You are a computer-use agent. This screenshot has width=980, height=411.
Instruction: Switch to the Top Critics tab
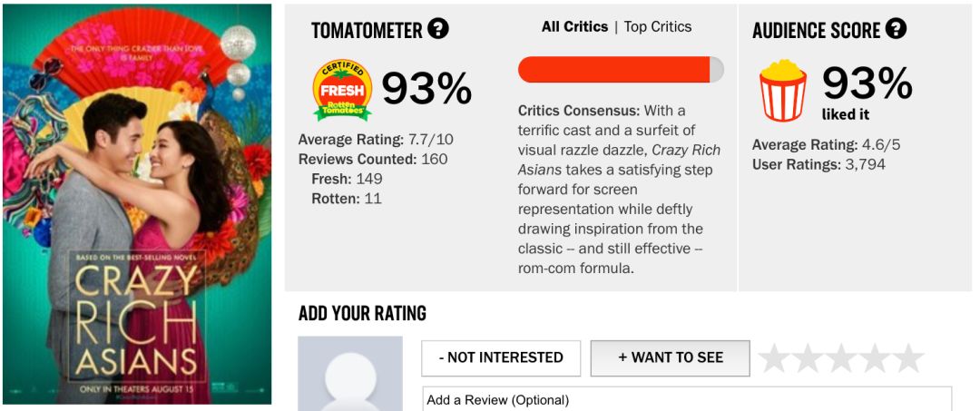click(658, 27)
